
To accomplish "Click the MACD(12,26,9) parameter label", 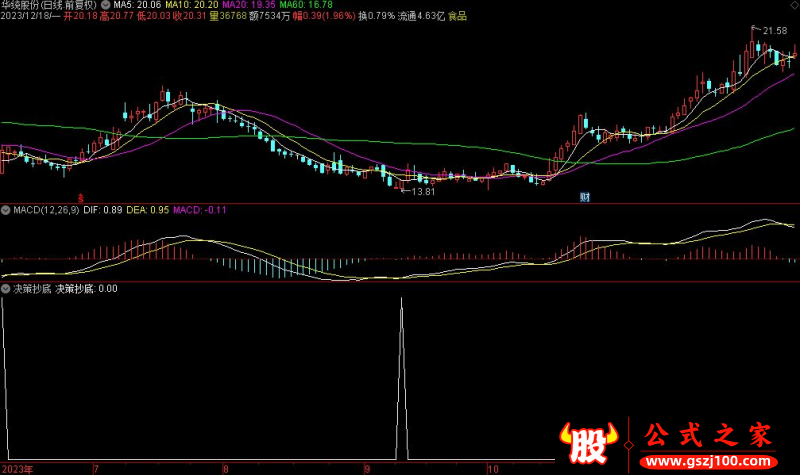I will point(46,210).
